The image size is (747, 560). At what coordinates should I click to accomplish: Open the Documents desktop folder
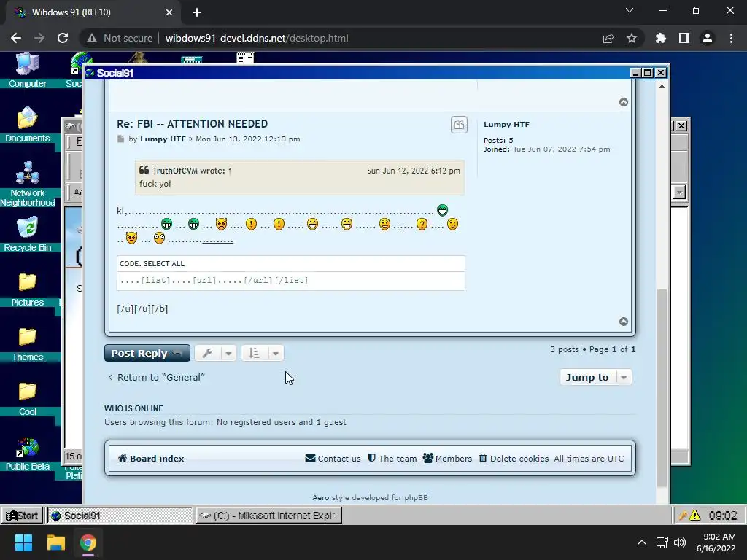tap(27, 125)
